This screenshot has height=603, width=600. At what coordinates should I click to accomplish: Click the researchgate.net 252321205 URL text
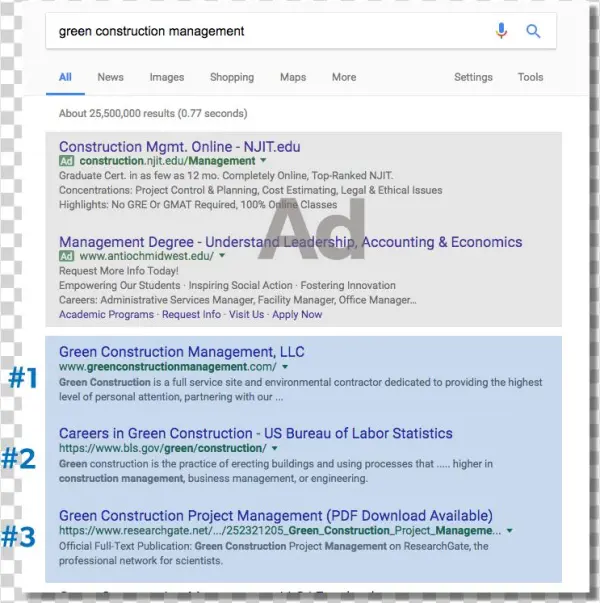tap(280, 531)
